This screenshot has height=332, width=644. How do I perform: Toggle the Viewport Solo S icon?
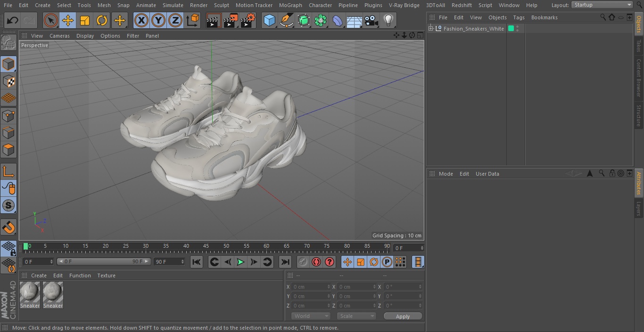pyautogui.click(x=8, y=206)
